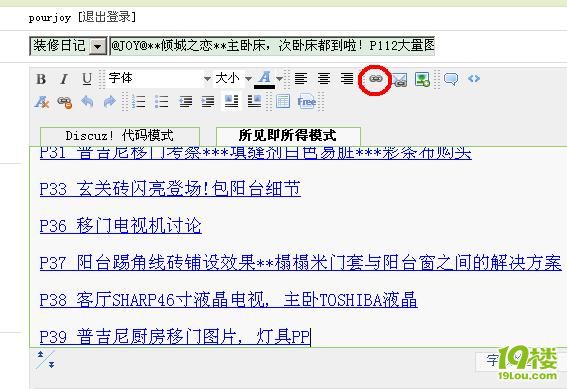Click the insert code brackets icon
Viewport: 567px width, 389px height.
474,78
